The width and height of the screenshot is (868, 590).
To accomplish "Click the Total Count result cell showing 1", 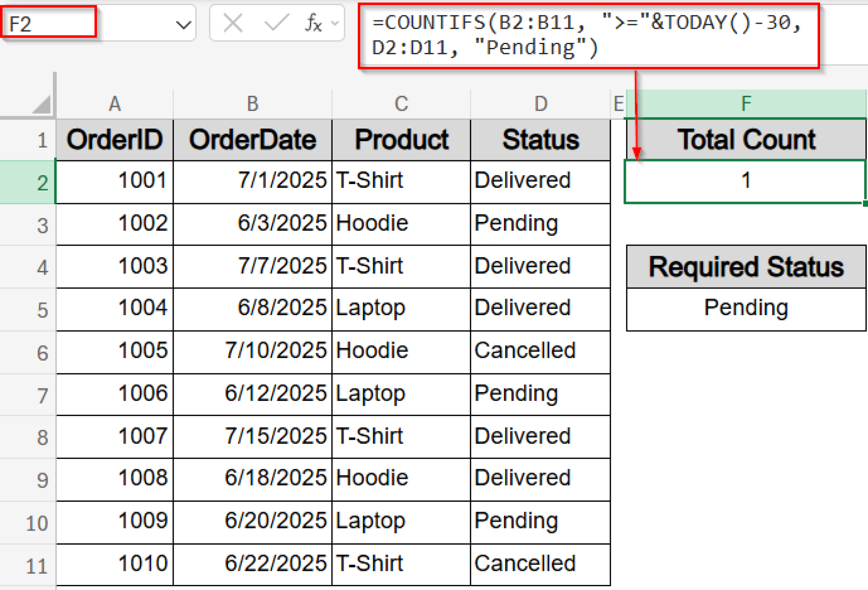I will (x=745, y=181).
